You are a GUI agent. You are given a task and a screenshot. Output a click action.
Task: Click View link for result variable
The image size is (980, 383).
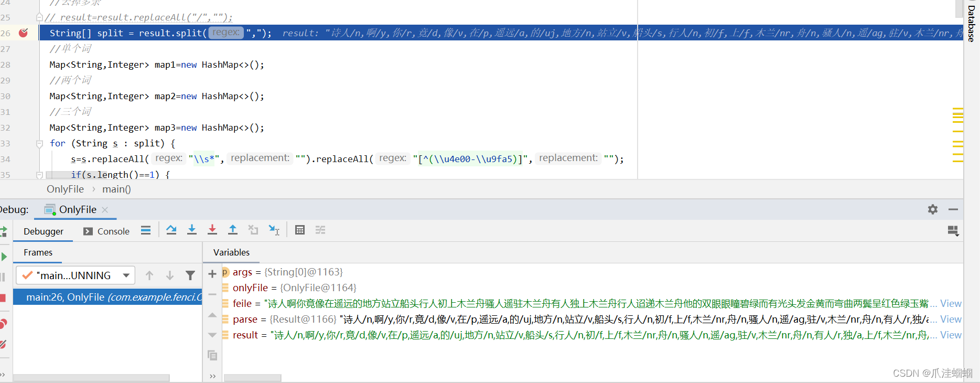(951, 335)
